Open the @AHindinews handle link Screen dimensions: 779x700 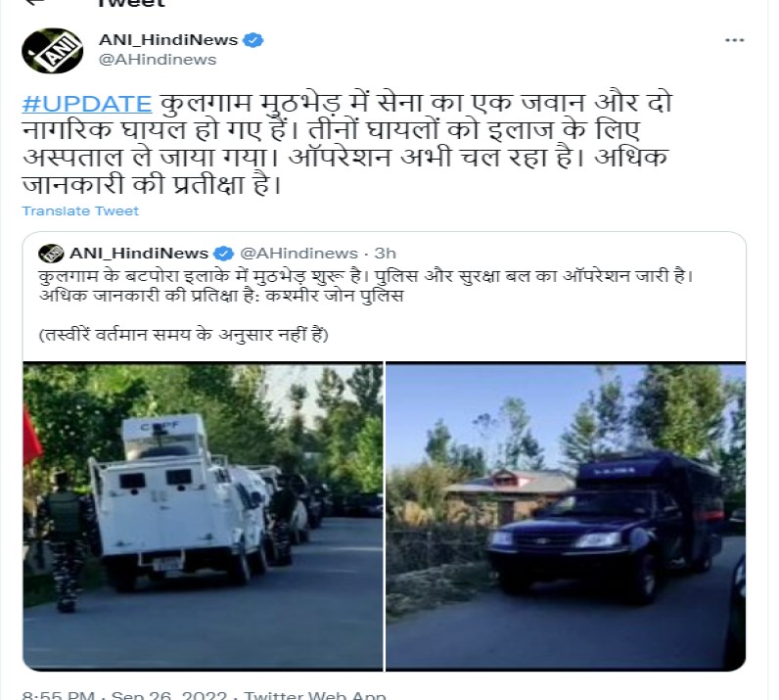coord(158,60)
